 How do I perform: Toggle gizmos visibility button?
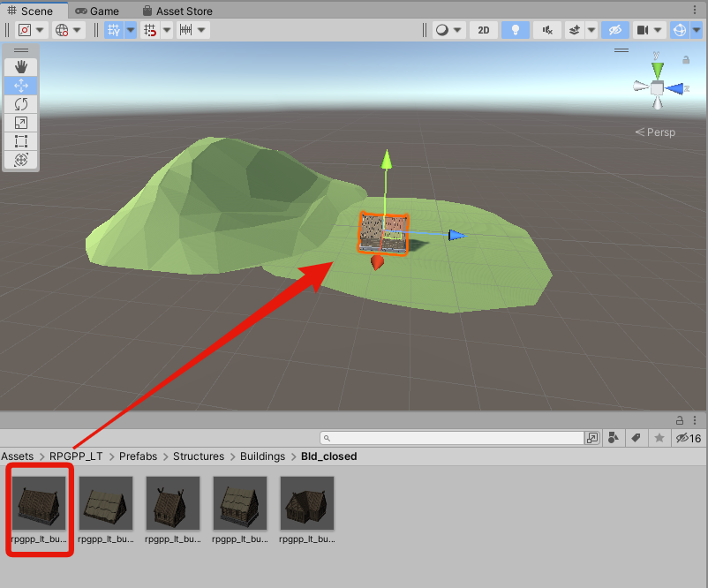[x=680, y=30]
